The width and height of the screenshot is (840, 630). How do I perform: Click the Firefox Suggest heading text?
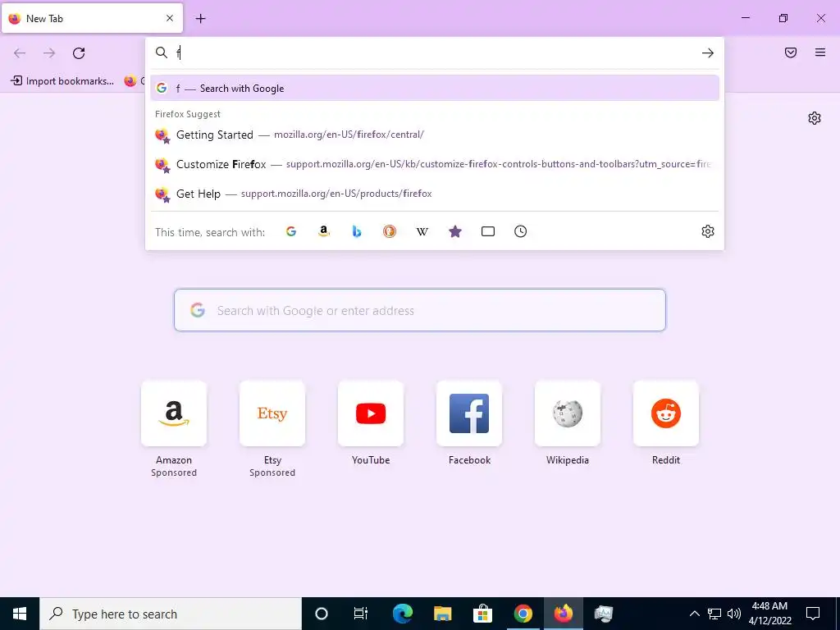(188, 114)
